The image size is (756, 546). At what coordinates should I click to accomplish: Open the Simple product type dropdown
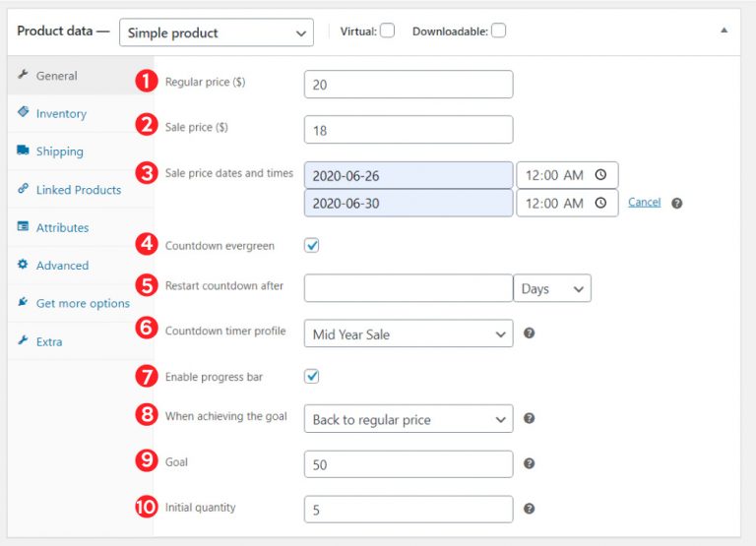pyautogui.click(x=217, y=32)
